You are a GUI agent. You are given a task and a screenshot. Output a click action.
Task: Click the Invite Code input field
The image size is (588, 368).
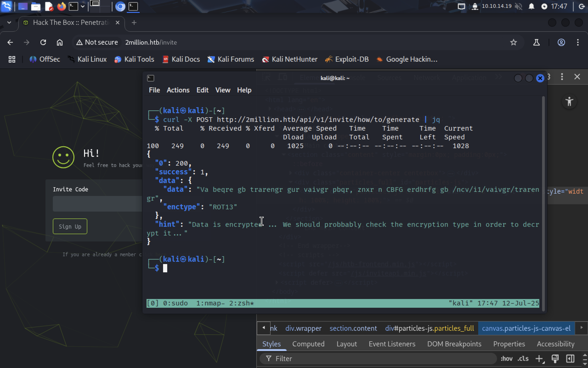click(x=97, y=204)
